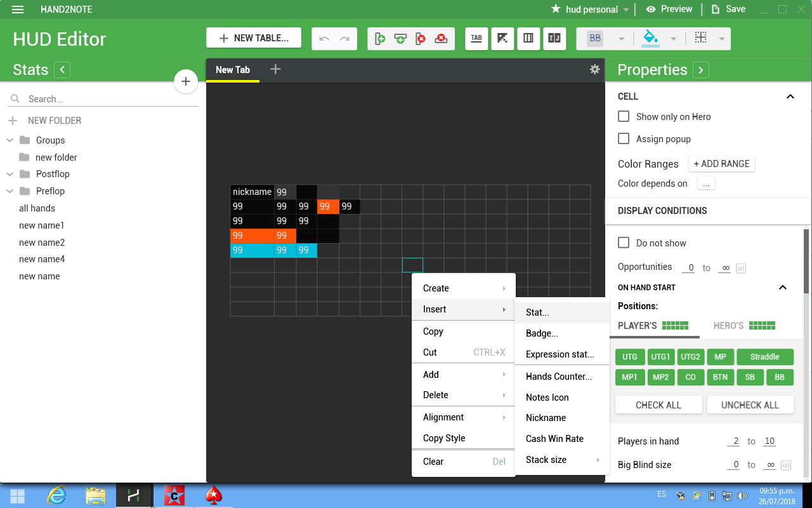The height and width of the screenshot is (508, 812).
Task: Click the three-column layout toolbar icon
Action: pyautogui.click(x=528, y=38)
